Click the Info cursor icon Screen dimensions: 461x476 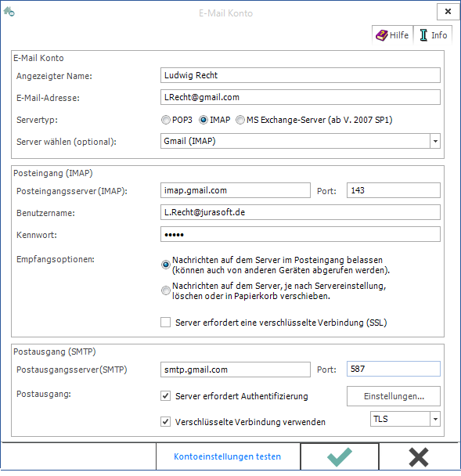423,35
